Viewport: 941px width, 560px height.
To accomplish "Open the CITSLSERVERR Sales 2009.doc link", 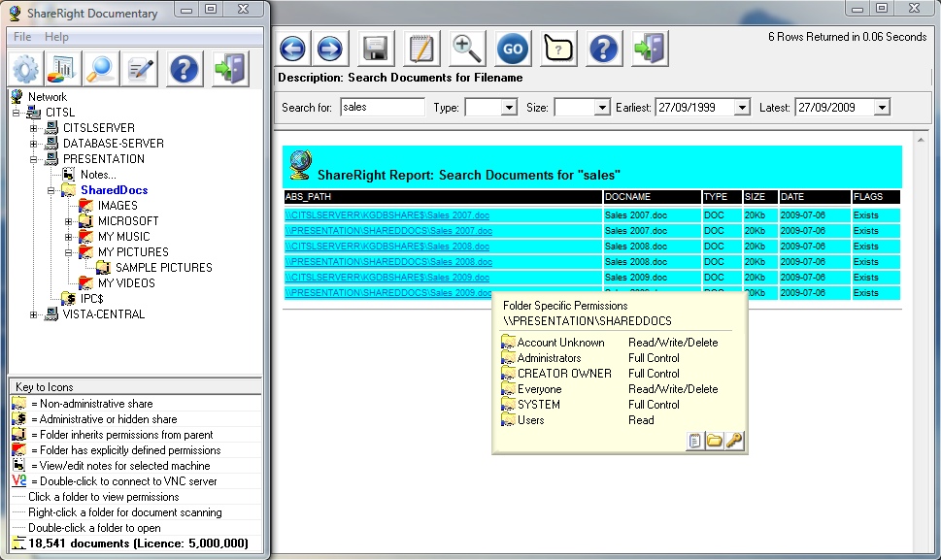I will (387, 278).
